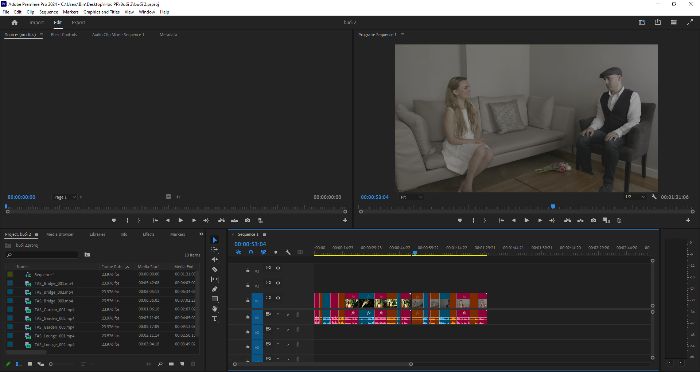Go to the Home screen icon
Viewport: 700px width, 372px height.
tap(15, 22)
